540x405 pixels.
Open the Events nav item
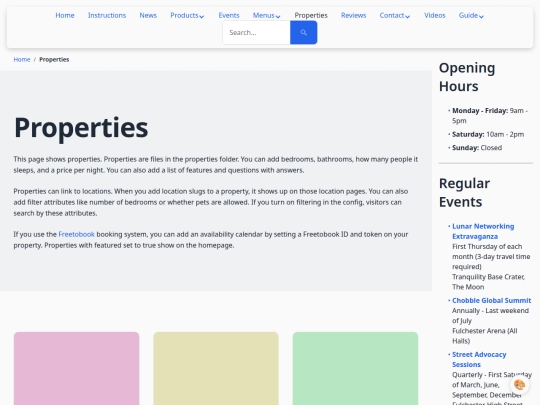[229, 15]
